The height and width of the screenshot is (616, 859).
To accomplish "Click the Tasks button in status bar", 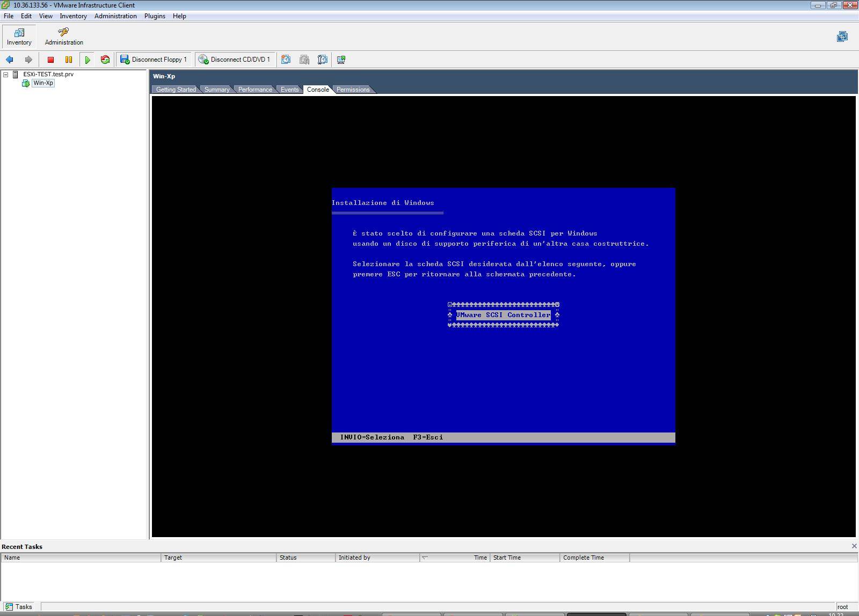I will click(x=19, y=607).
